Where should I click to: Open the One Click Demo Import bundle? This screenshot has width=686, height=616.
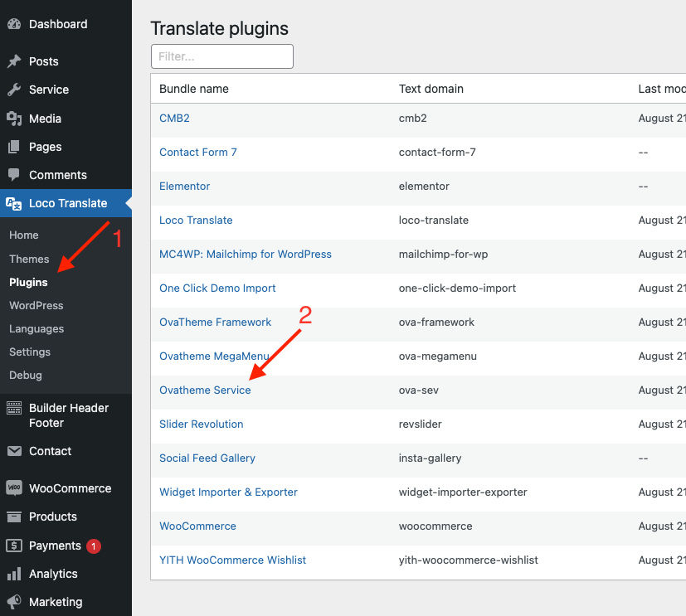coord(217,289)
